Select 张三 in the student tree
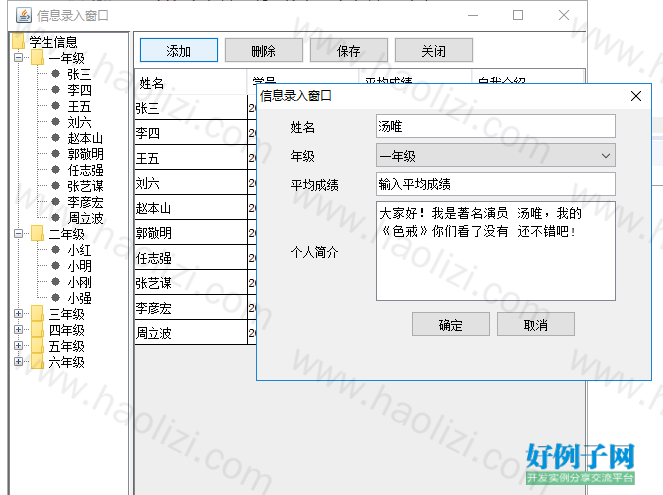The width and height of the screenshot is (663, 495). (x=79, y=74)
